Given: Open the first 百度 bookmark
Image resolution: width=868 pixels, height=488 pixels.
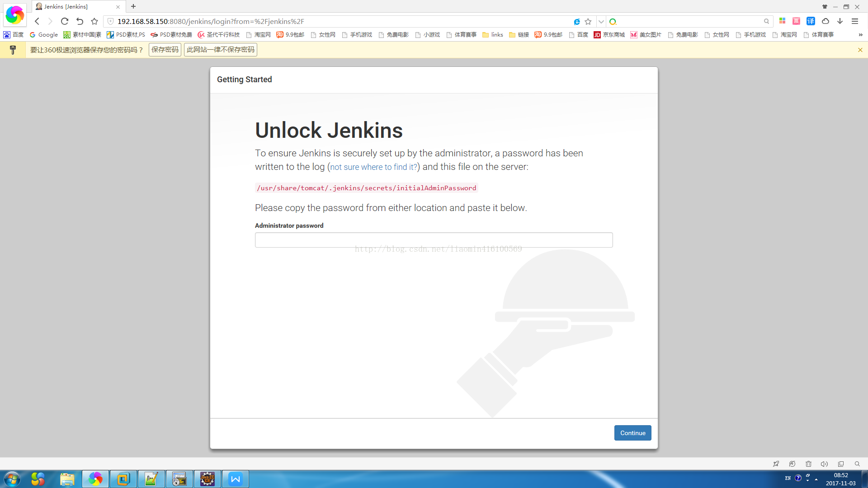Looking at the screenshot, I should [14, 35].
